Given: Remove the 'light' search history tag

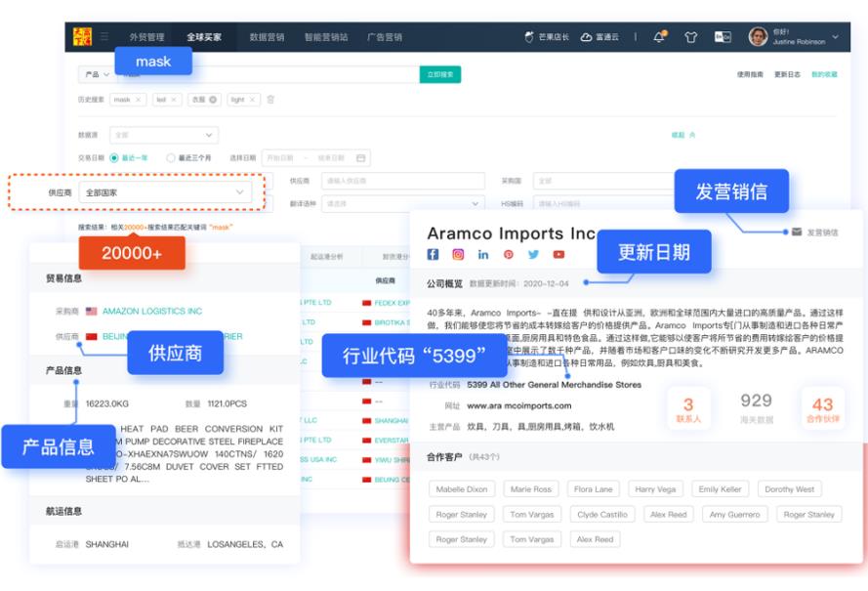Looking at the screenshot, I should coord(252,100).
